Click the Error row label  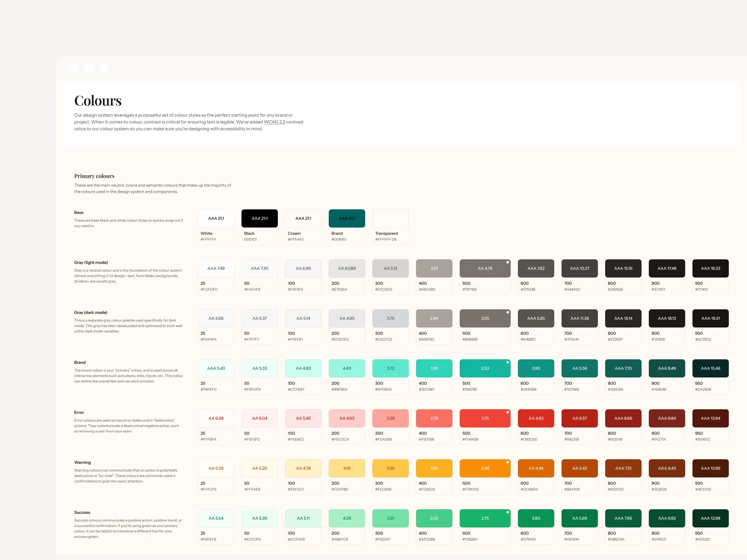coord(79,412)
